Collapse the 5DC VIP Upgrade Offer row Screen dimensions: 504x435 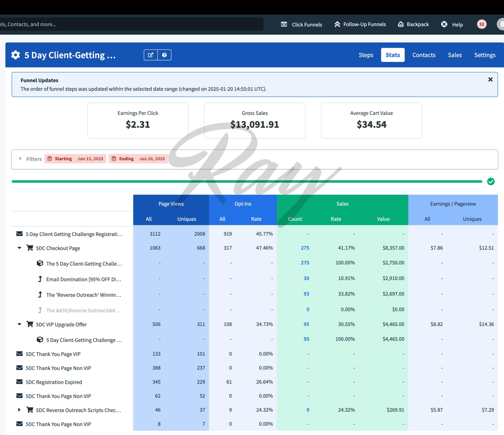pos(20,324)
